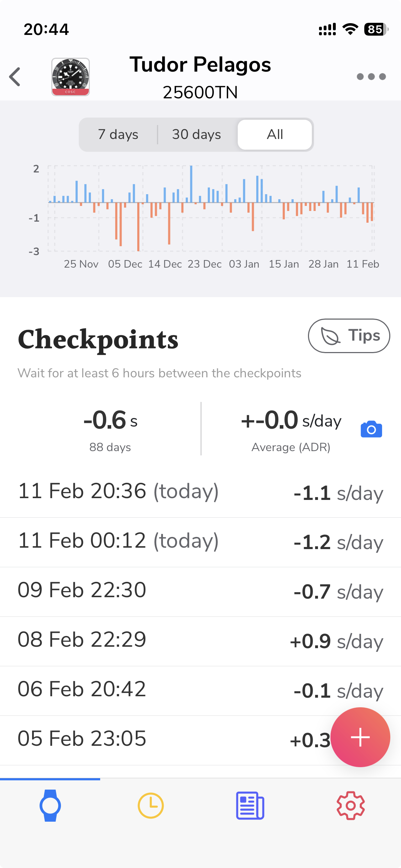Select the 09 Feb 22:30 checkpoint row
Screen dimensions: 401x868
pos(200,591)
